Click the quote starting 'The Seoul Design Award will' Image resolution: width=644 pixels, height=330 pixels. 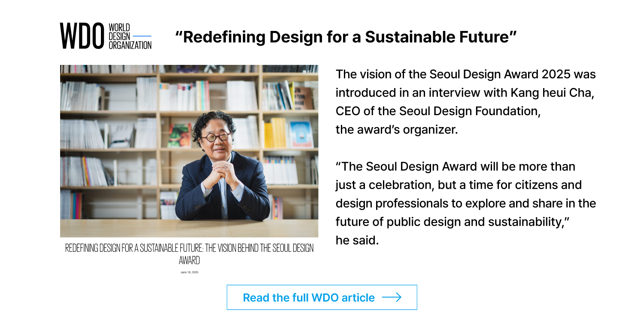pyautogui.click(x=465, y=194)
